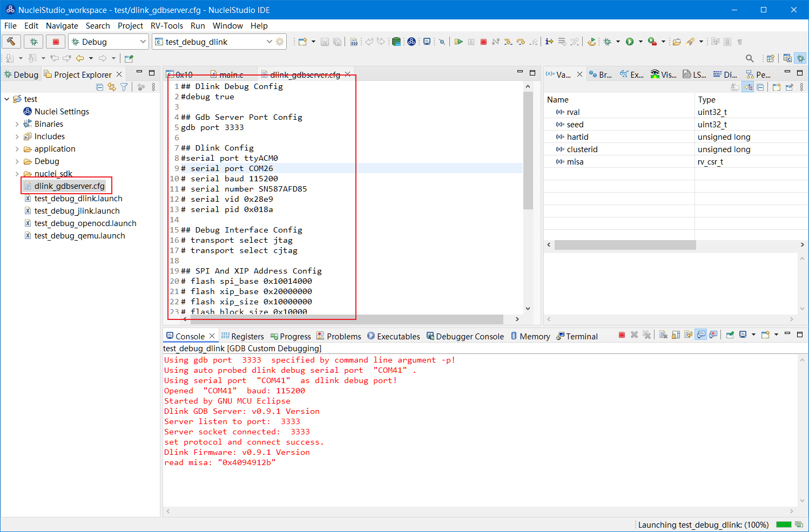
Task: Click the Build hammer icon
Action: [x=11, y=42]
